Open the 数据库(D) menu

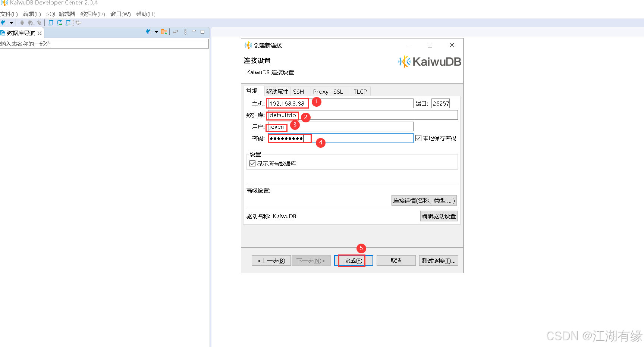(92, 14)
